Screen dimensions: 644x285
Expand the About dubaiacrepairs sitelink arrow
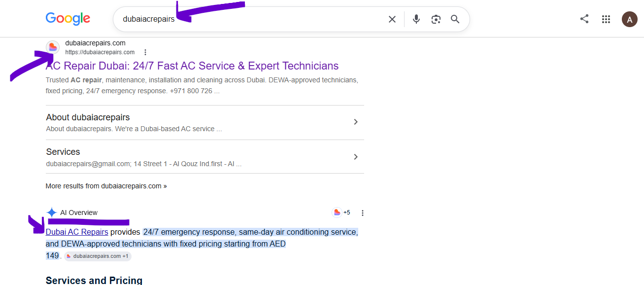356,122
